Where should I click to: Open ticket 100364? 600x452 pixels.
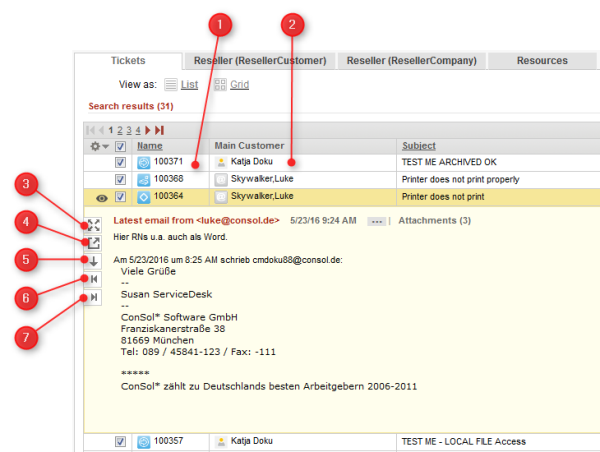pos(168,196)
